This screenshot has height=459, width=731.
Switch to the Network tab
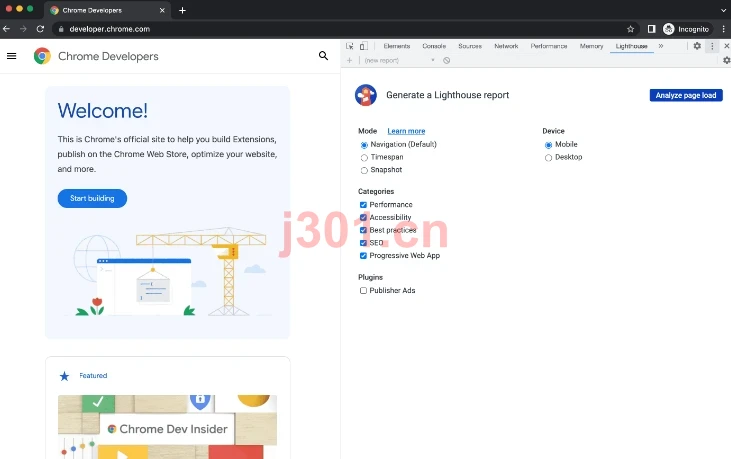tap(506, 46)
